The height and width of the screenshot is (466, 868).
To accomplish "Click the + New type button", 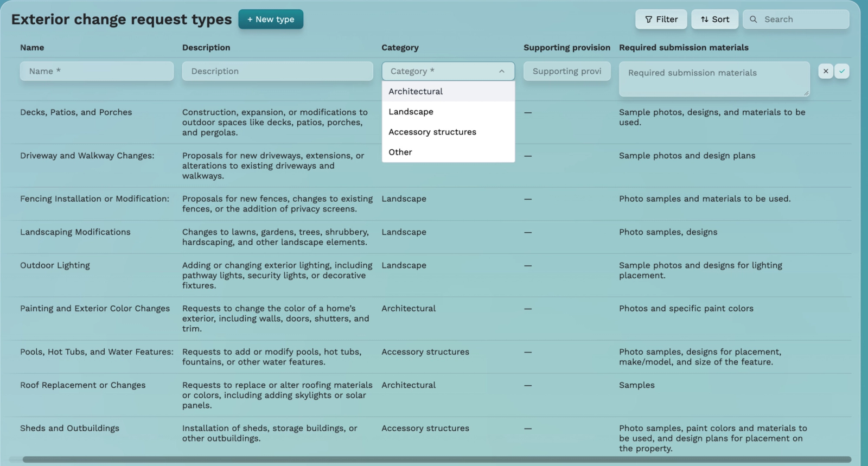I will [271, 19].
